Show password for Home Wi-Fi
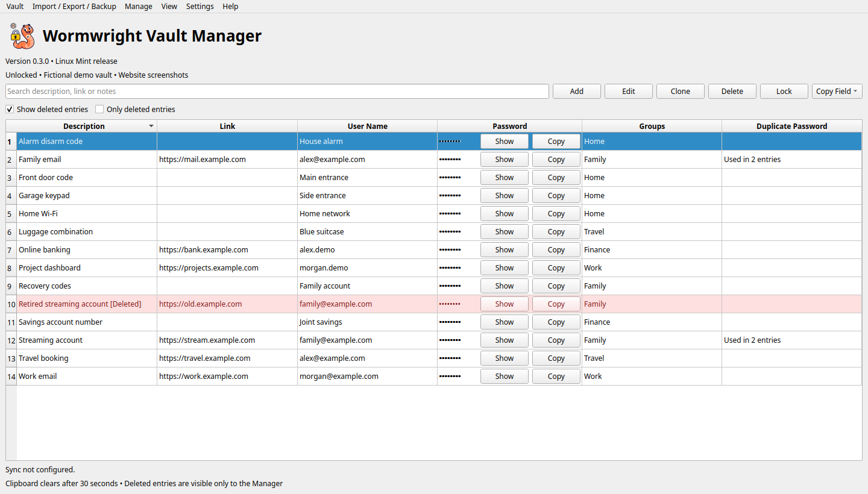The width and height of the screenshot is (868, 494). [x=505, y=214]
